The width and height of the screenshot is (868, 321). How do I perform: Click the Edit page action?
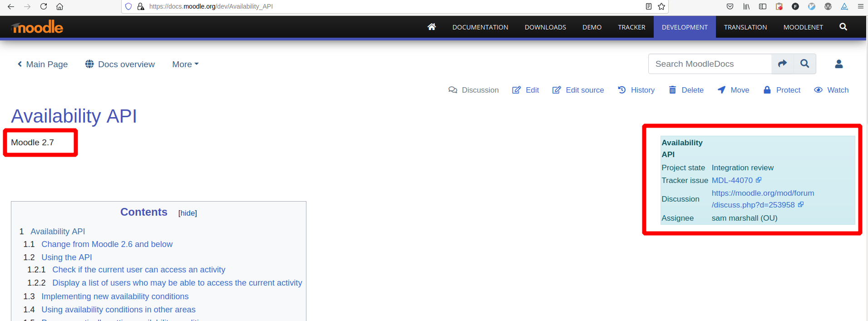[x=526, y=90]
